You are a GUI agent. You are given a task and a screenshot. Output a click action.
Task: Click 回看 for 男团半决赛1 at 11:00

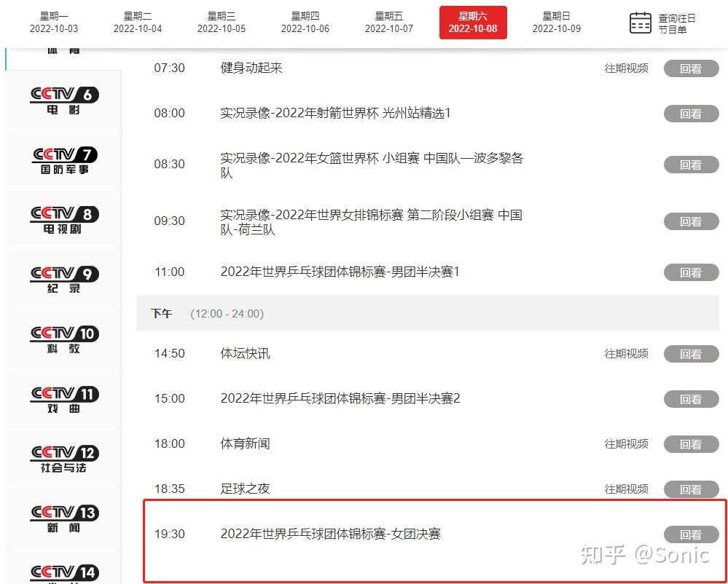[x=691, y=273]
